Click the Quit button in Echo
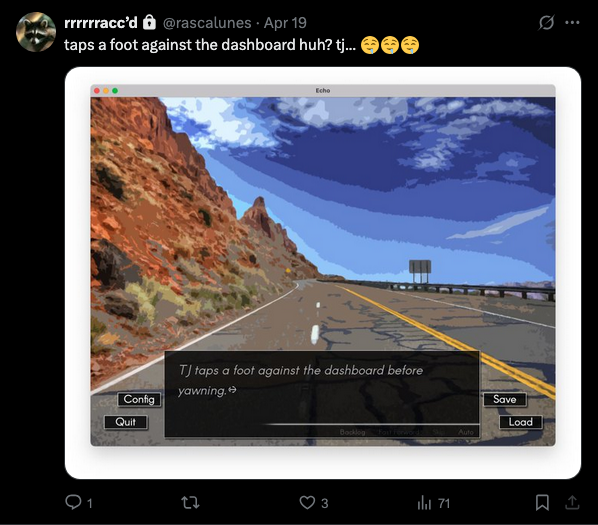 (x=125, y=422)
